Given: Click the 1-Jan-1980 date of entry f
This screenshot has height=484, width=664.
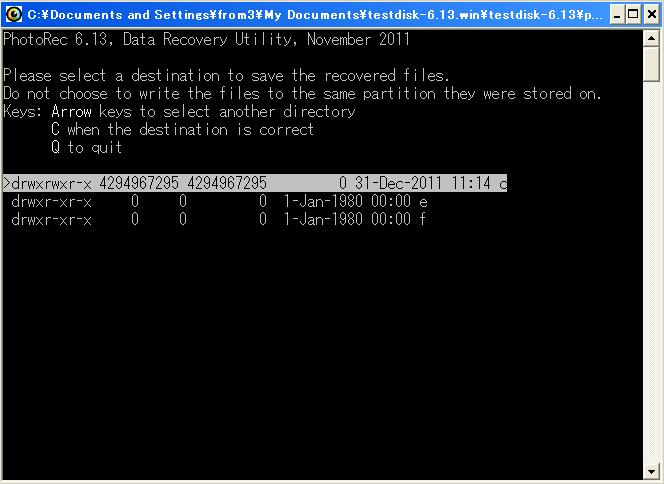Looking at the screenshot, I should [323, 219].
